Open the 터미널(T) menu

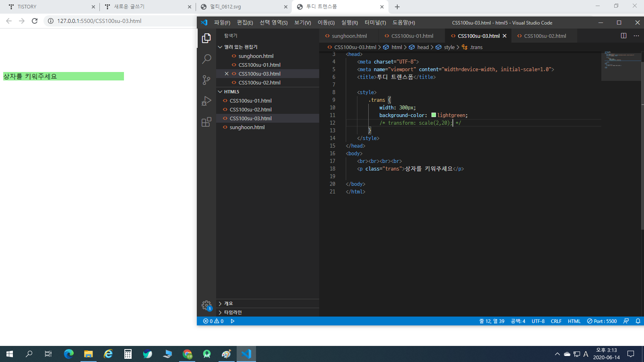pos(375,23)
